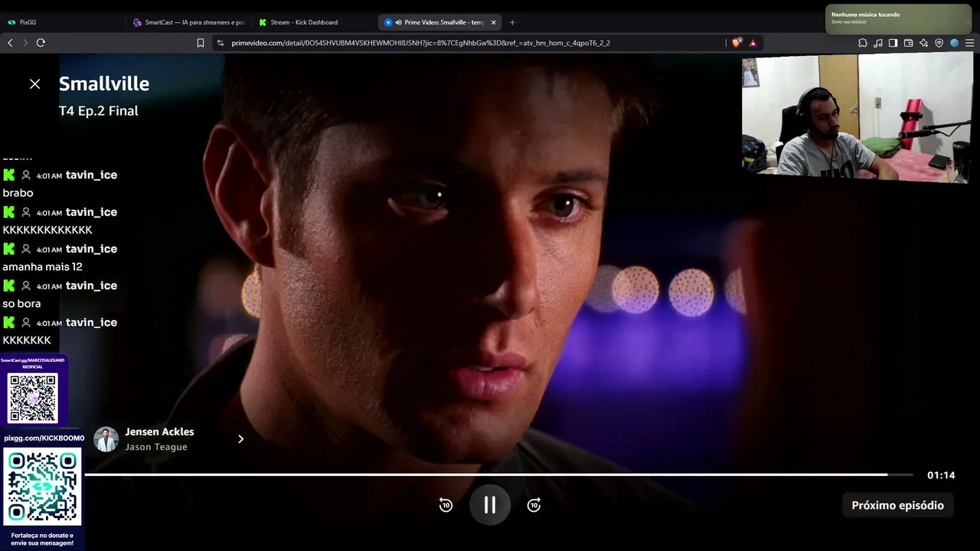The height and width of the screenshot is (551, 980).
Task: Switch to the SmartCast tab
Action: (189, 22)
